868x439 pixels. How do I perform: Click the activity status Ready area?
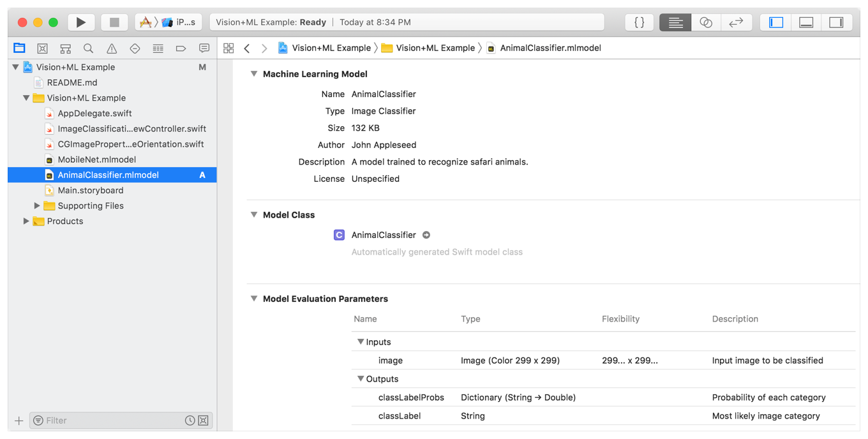pos(407,22)
